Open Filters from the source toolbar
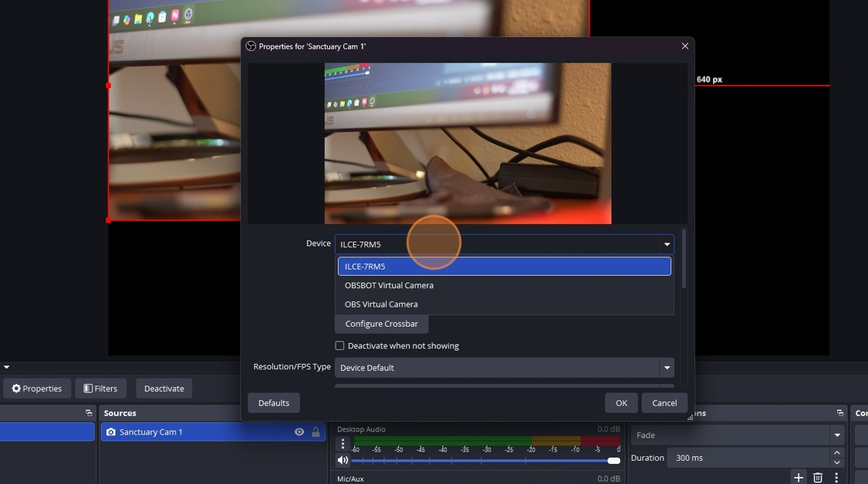The height and width of the screenshot is (484, 868). point(100,388)
